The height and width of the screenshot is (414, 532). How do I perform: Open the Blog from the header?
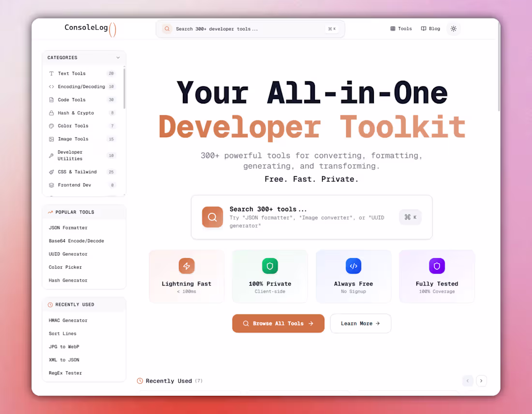[x=430, y=29]
